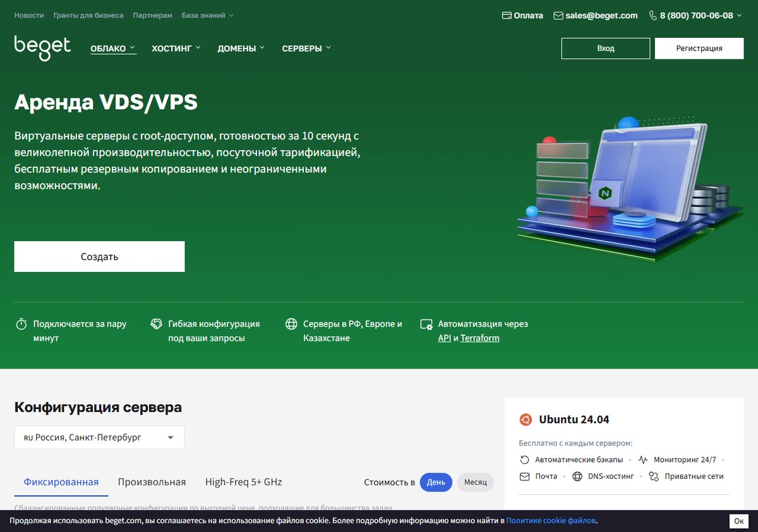Click the Бесплатно с каждым сервером text
Screen dimensions: 758x532
pos(575,443)
